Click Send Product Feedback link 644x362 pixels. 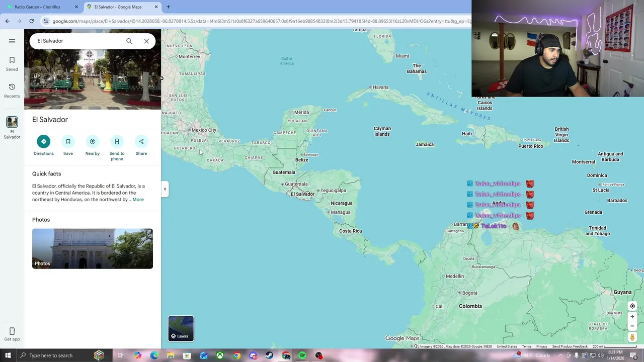point(570,346)
